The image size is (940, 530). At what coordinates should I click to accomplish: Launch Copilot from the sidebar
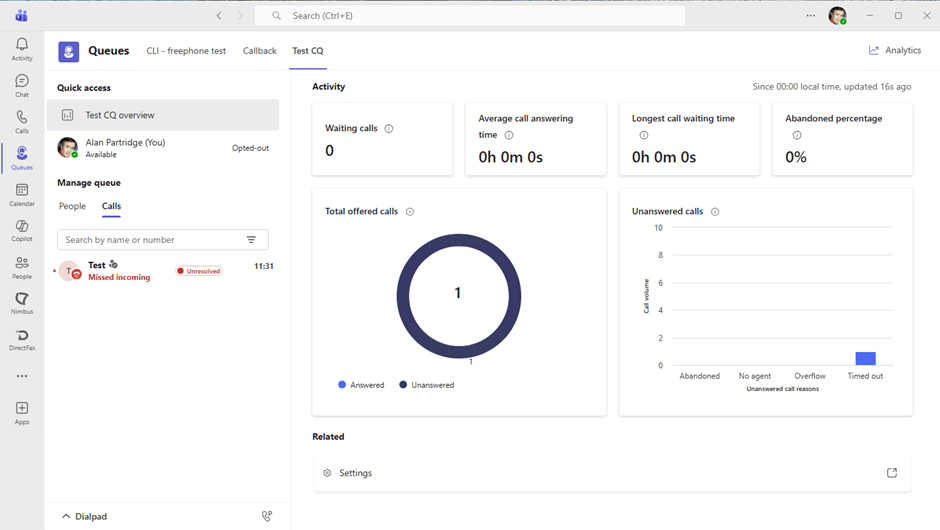(x=22, y=230)
